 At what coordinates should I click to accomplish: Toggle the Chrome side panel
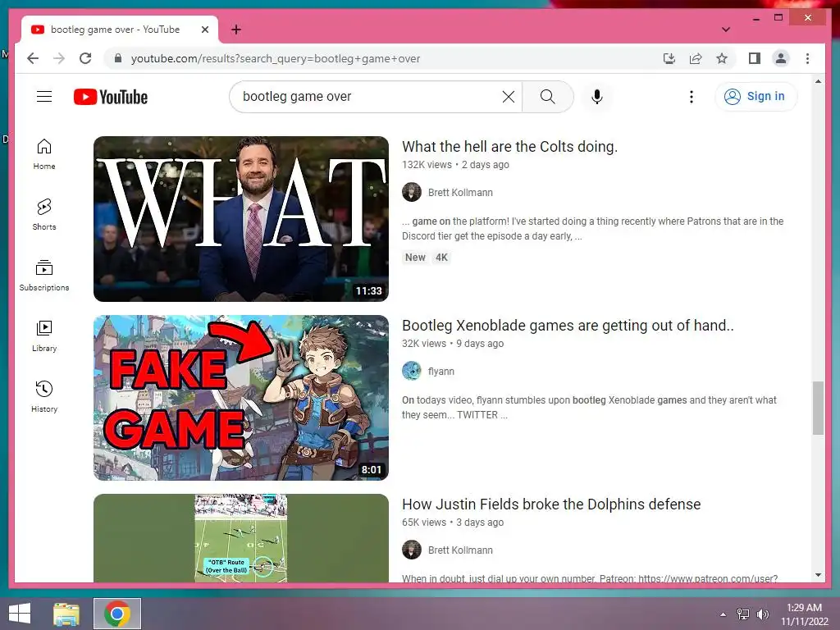click(x=755, y=58)
